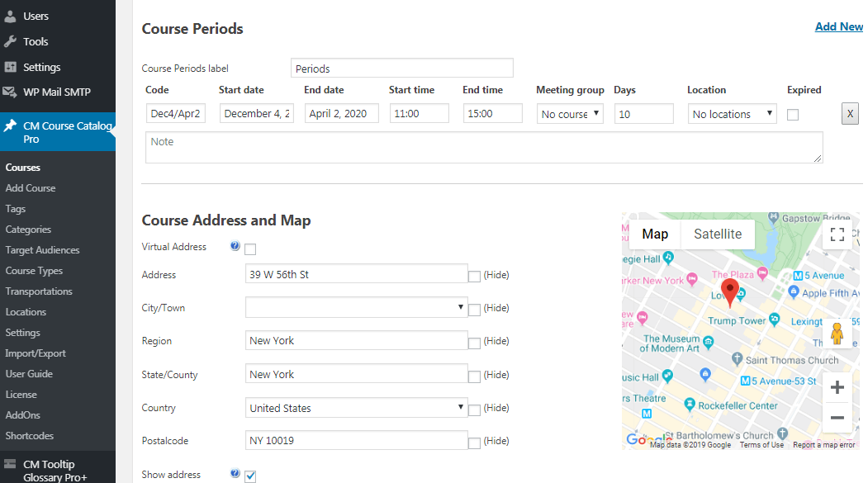Enable the Virtual Address checkbox
Screen dimensions: 868x483
click(x=250, y=249)
